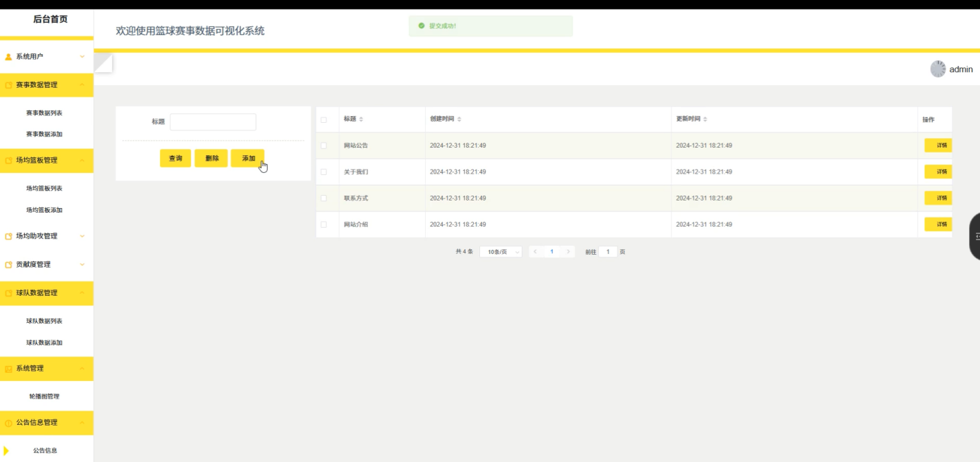Click the 共 4 条 total count text
This screenshot has width=980, height=462.
pos(464,252)
